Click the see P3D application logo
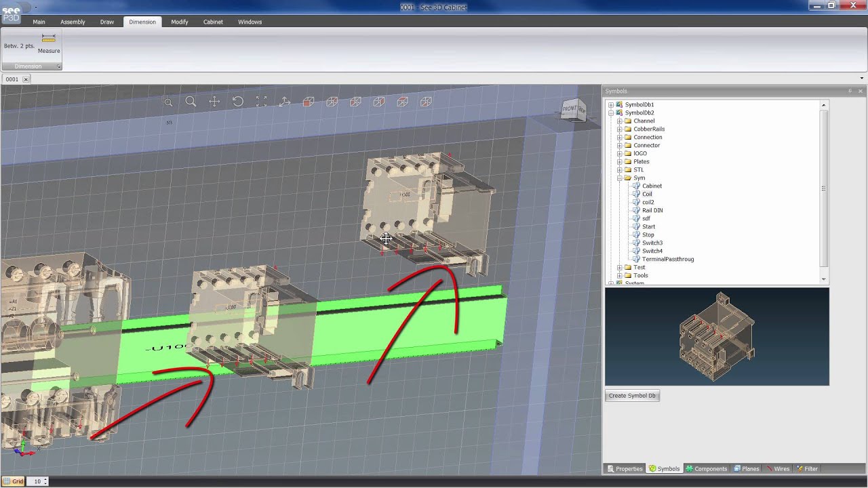Viewport: 868px width, 488px height. tap(11, 14)
